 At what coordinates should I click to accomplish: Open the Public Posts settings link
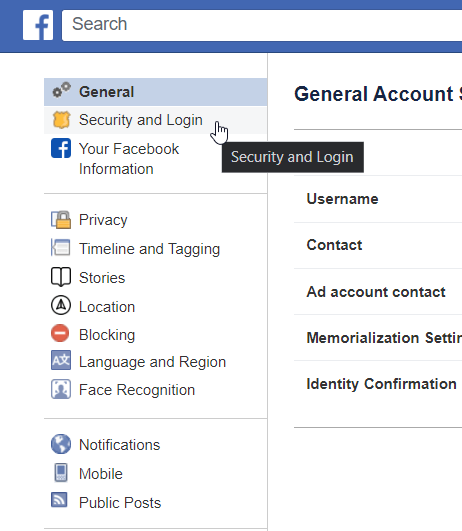(120, 503)
